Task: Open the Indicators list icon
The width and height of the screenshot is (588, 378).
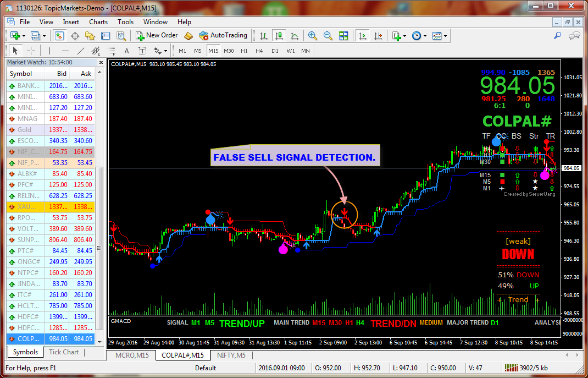Action: [x=397, y=36]
